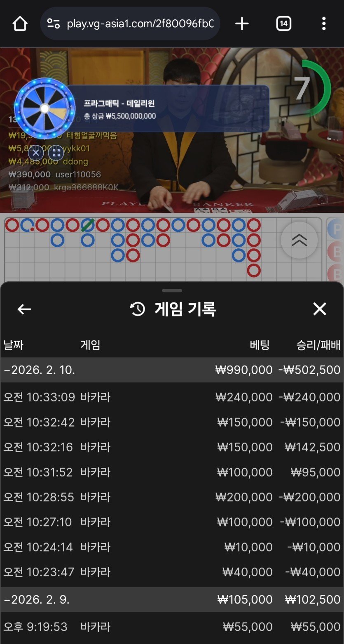Select the 오전 10:28:55 game entry

172,497
